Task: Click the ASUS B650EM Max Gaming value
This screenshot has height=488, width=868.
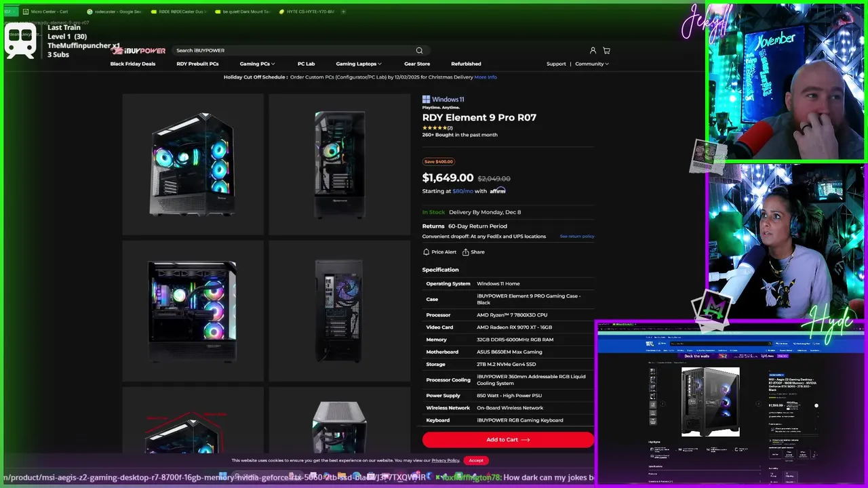Action: (x=509, y=352)
